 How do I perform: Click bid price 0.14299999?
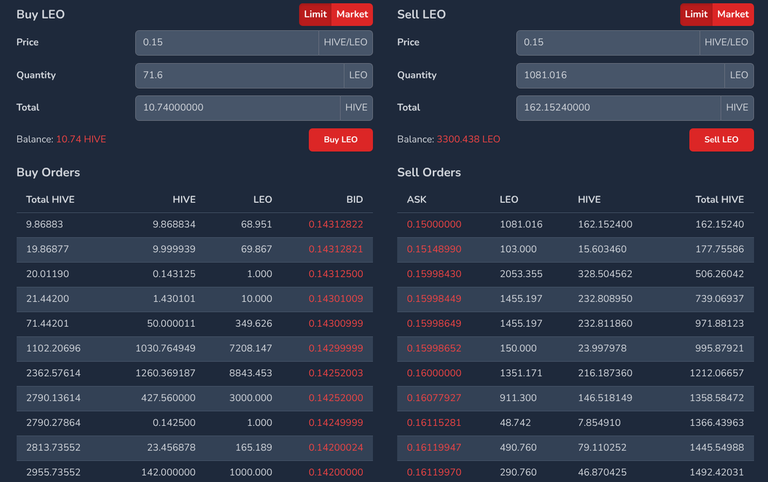tap(336, 348)
